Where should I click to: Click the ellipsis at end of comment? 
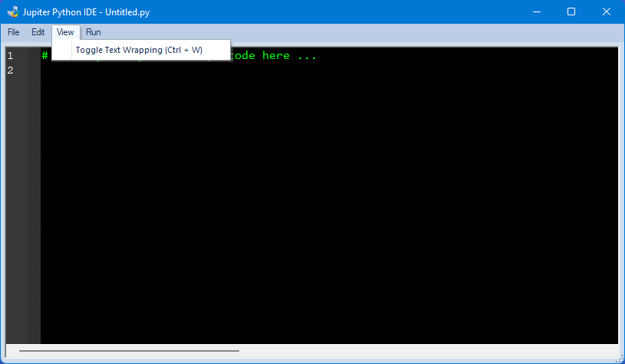pos(307,56)
